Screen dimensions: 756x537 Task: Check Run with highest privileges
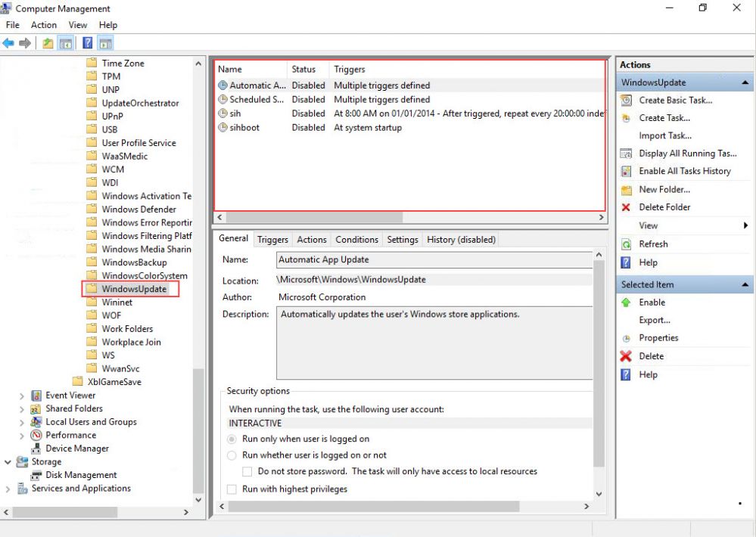click(x=232, y=489)
